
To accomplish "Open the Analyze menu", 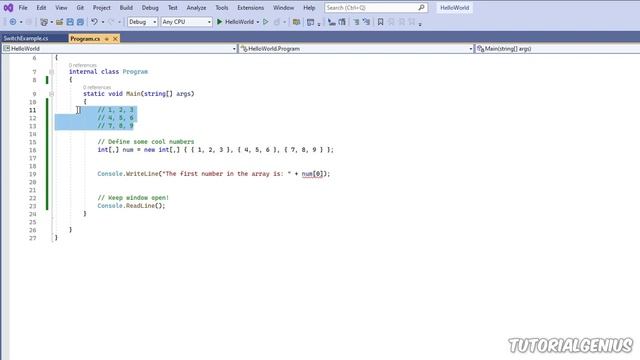I will coord(196,8).
